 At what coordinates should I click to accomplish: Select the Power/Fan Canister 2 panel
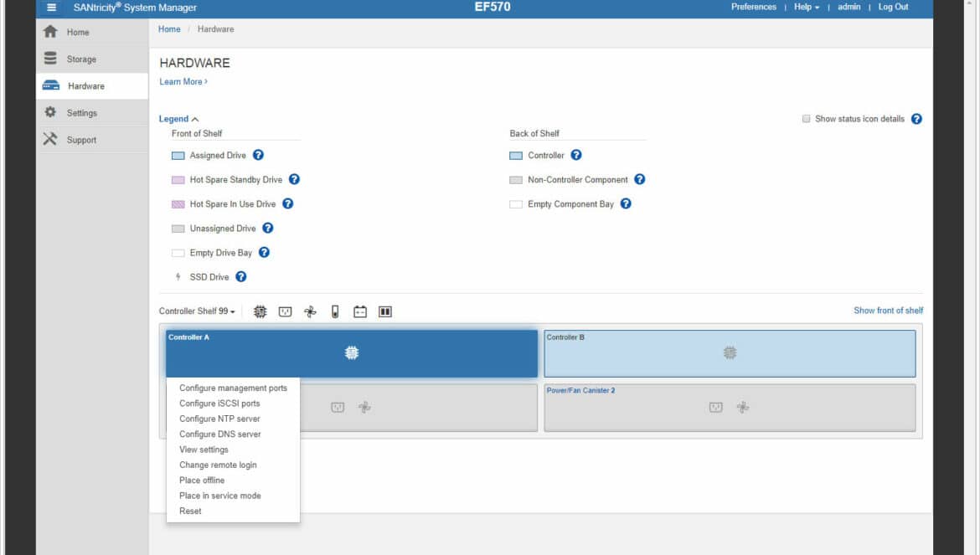730,408
